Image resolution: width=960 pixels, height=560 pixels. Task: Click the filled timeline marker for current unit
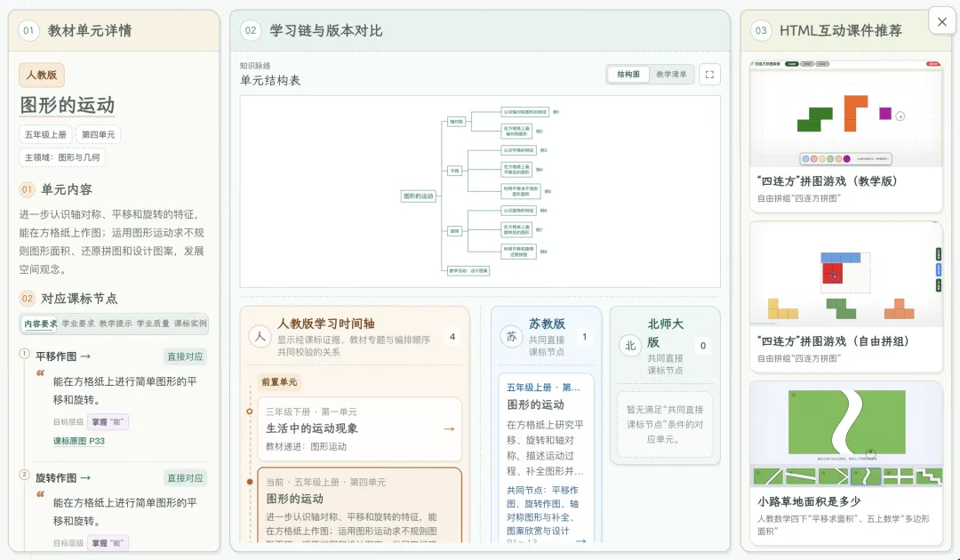coord(249,482)
